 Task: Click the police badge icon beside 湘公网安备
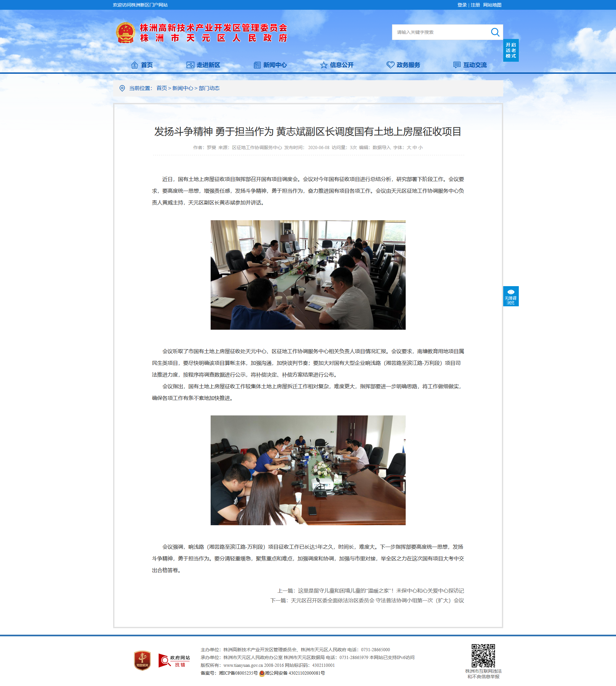click(x=262, y=673)
